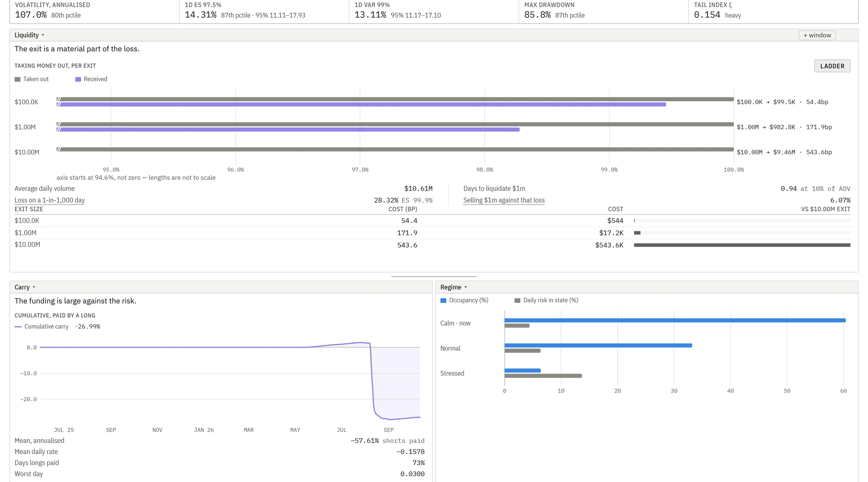Click the Volatility, annualised 107.0% card

click(x=94, y=11)
